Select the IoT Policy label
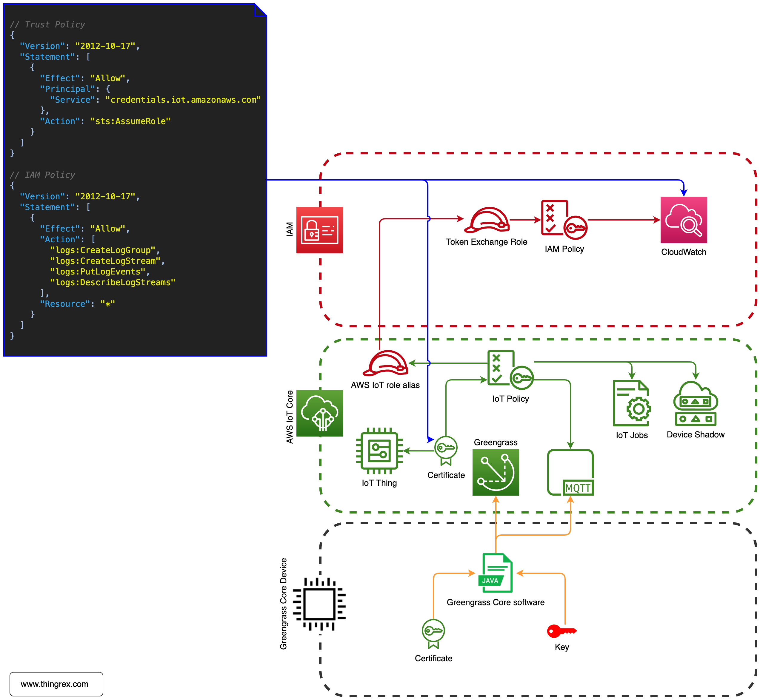Image resolution: width=760 pixels, height=700 pixels. 510,399
